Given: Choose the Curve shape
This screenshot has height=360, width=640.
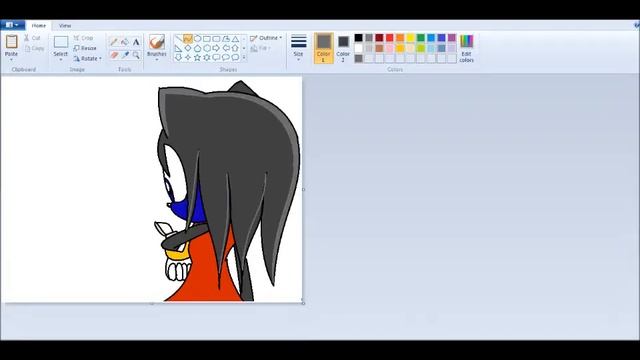Looking at the screenshot, I should [188, 39].
